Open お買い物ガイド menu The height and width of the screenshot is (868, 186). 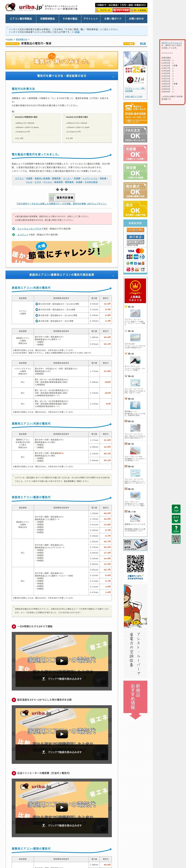pos(113,19)
